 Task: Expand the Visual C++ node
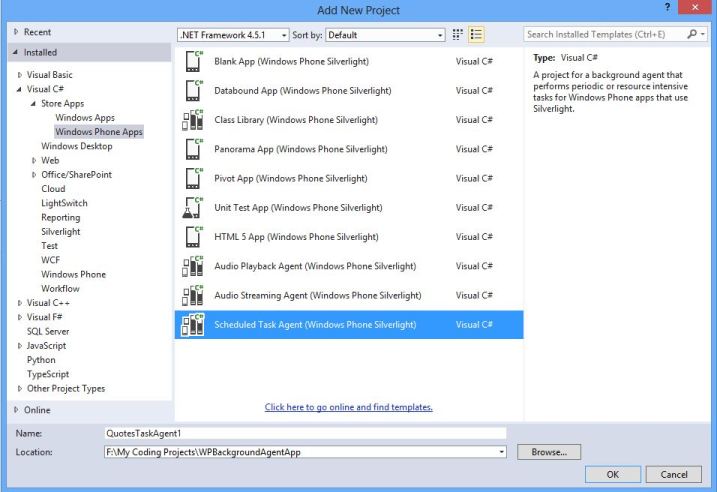(x=19, y=303)
